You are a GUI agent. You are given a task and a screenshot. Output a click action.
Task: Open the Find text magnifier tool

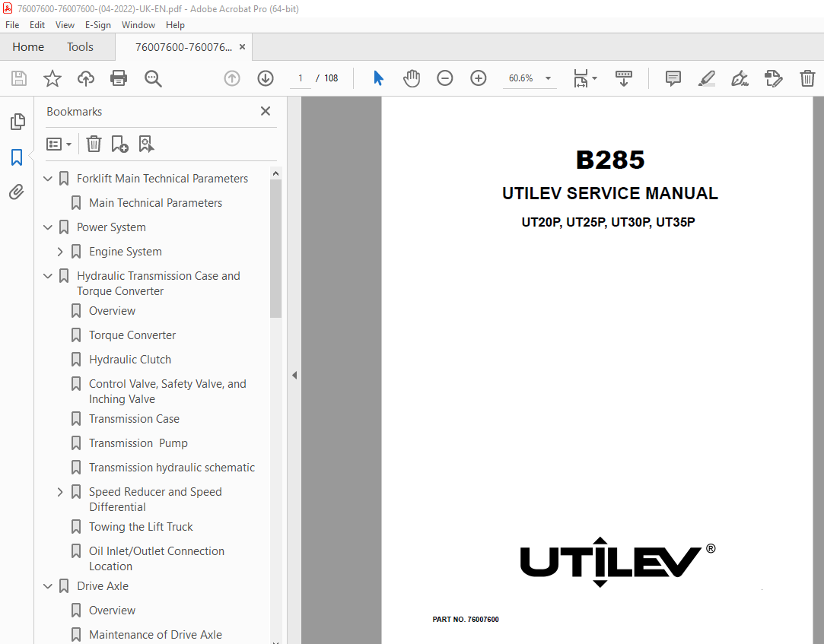(x=153, y=78)
